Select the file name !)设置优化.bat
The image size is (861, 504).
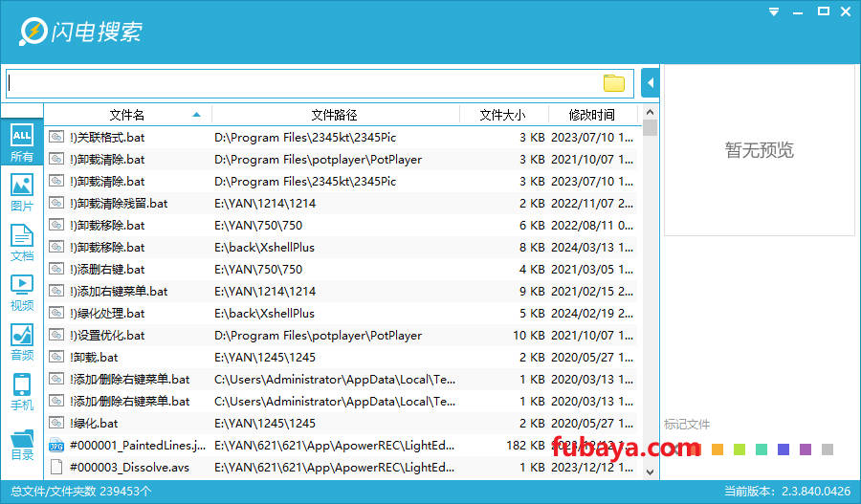click(x=107, y=335)
